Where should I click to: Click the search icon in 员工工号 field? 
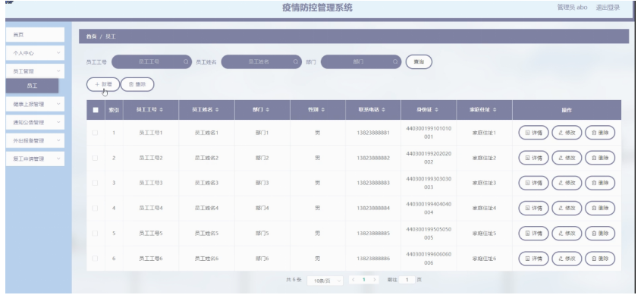click(186, 61)
